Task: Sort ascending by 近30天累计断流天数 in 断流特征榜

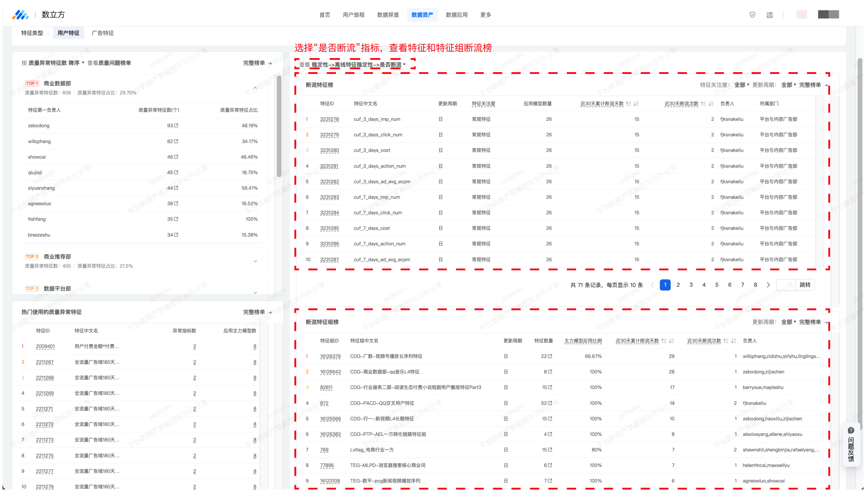Action: tap(628, 104)
